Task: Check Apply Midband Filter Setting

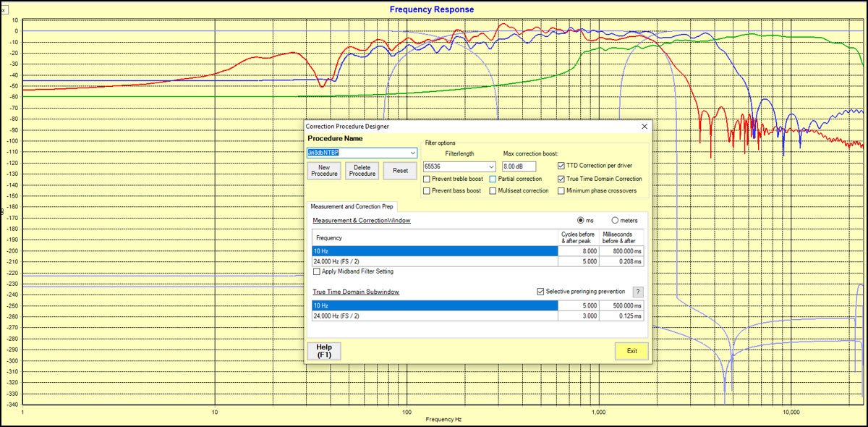Action: 316,271
